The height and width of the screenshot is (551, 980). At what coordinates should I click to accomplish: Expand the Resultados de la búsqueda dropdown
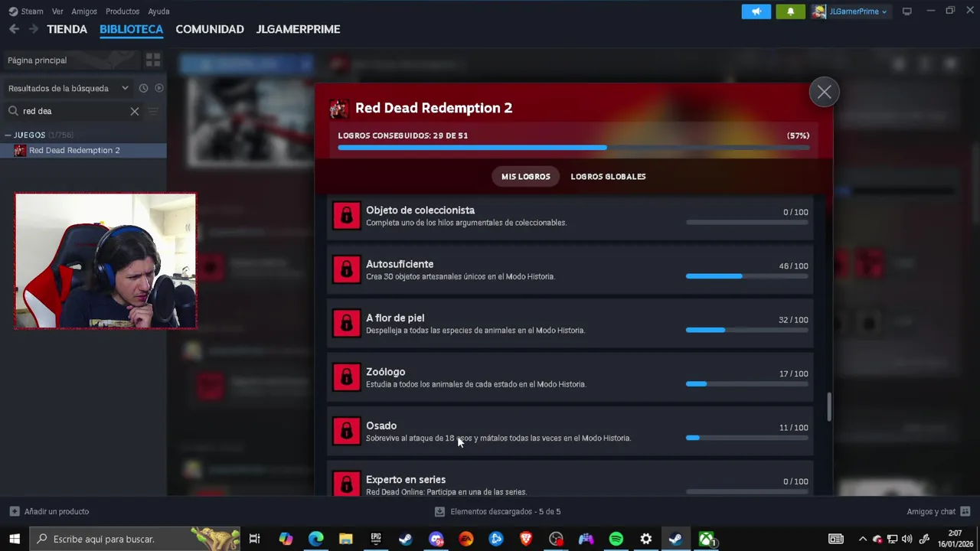68,88
